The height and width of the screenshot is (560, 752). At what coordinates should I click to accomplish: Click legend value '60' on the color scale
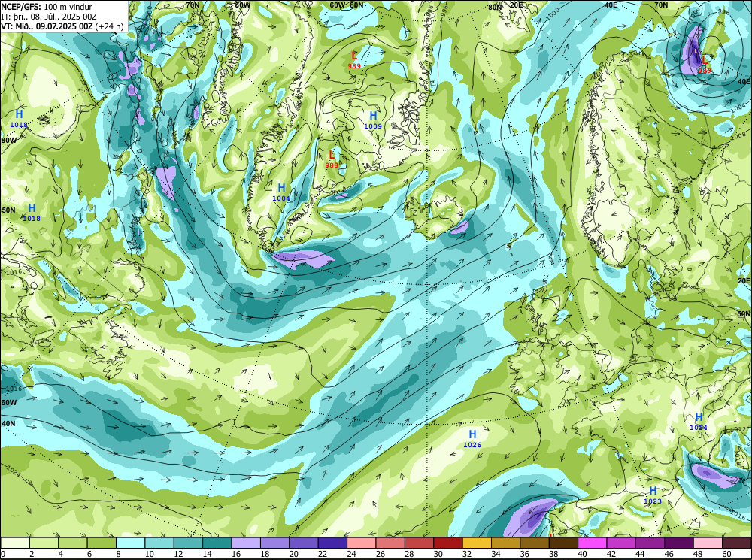coord(725,554)
